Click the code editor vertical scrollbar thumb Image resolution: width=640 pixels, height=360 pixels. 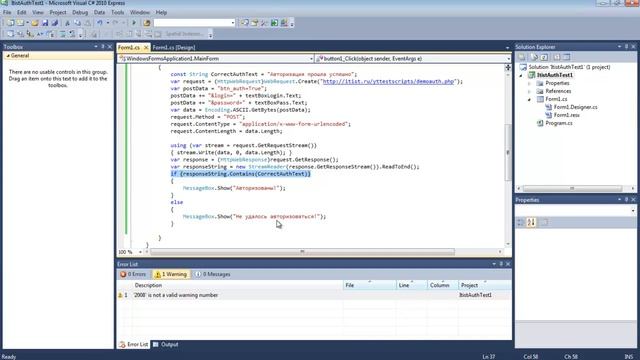(508, 152)
